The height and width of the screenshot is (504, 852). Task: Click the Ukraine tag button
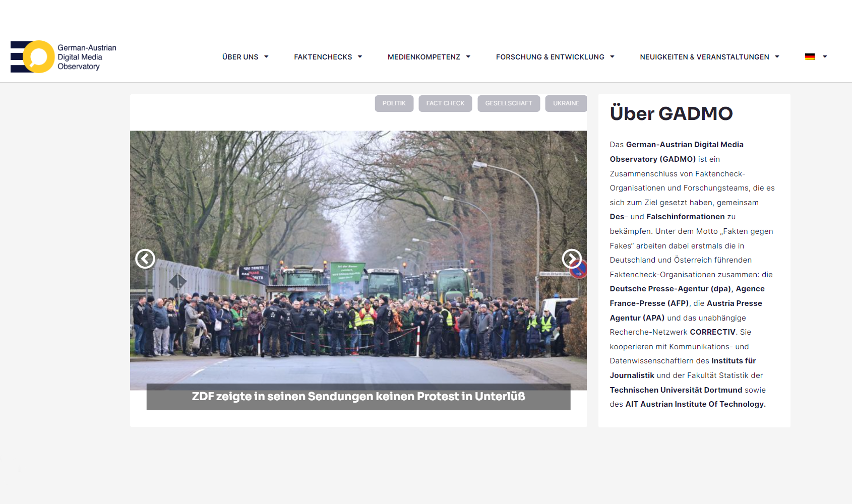[566, 103]
